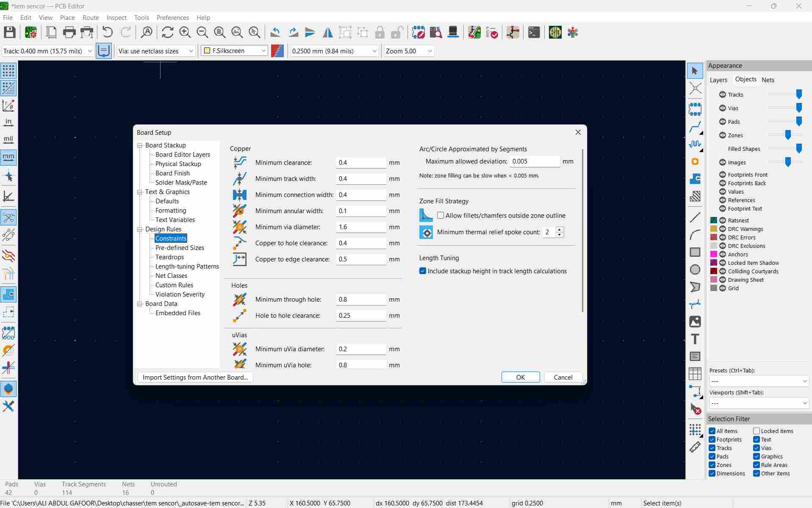This screenshot has width=812, height=508.
Task: Uncheck Rule Areas in Selection Filter
Action: click(757, 465)
